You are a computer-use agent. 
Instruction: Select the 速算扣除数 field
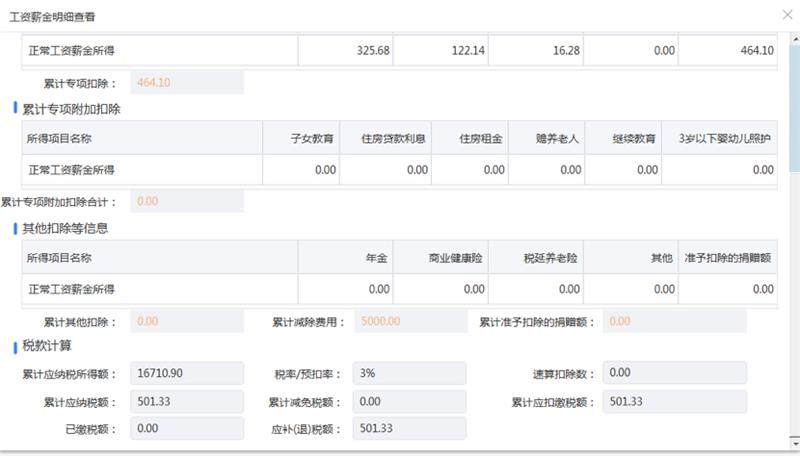(x=675, y=373)
